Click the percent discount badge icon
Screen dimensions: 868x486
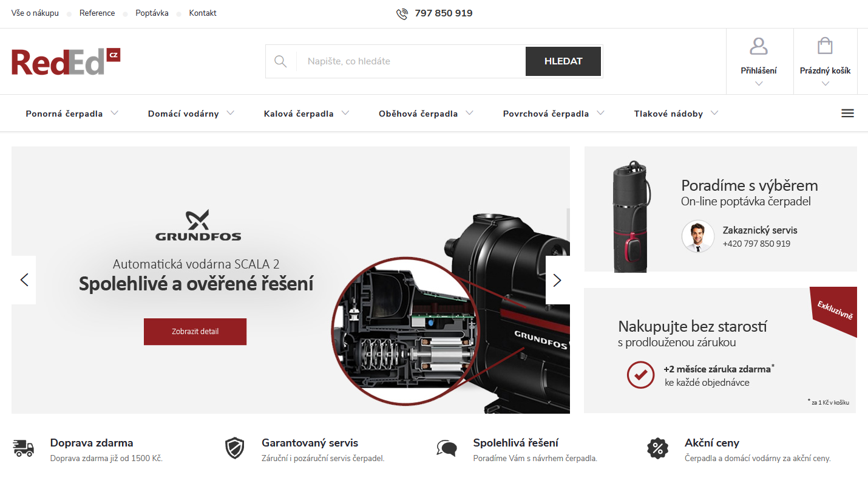pyautogui.click(x=657, y=449)
